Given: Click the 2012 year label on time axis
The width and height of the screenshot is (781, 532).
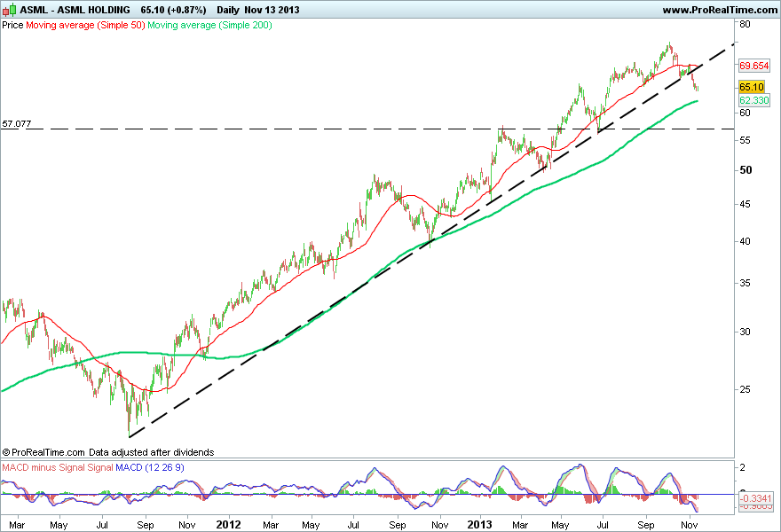Looking at the screenshot, I should 229,525.
